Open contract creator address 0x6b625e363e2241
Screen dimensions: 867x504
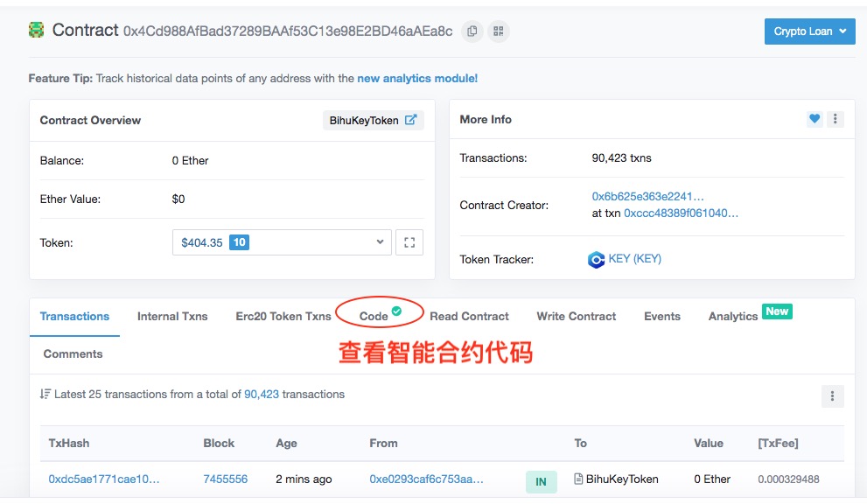pyautogui.click(x=647, y=196)
